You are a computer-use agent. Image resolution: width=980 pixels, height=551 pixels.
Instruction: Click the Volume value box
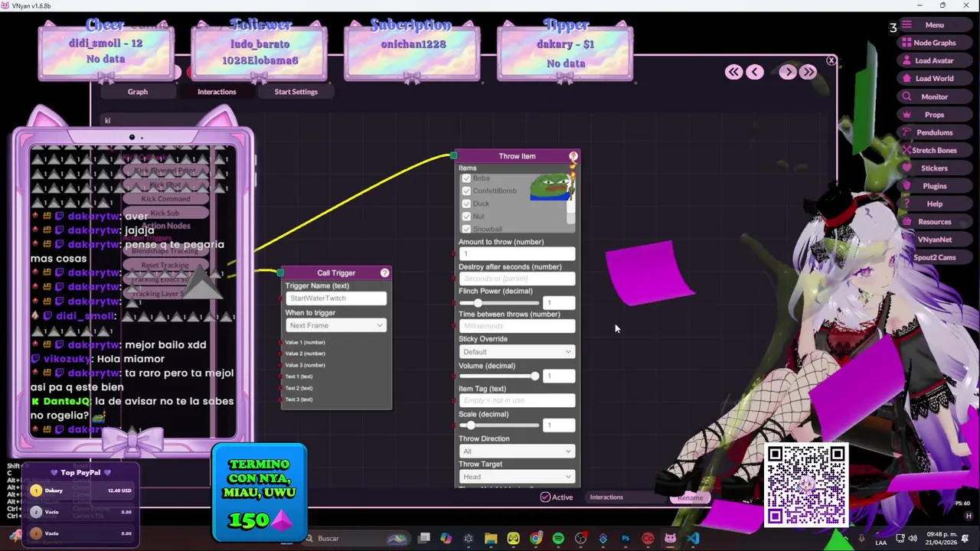point(559,376)
